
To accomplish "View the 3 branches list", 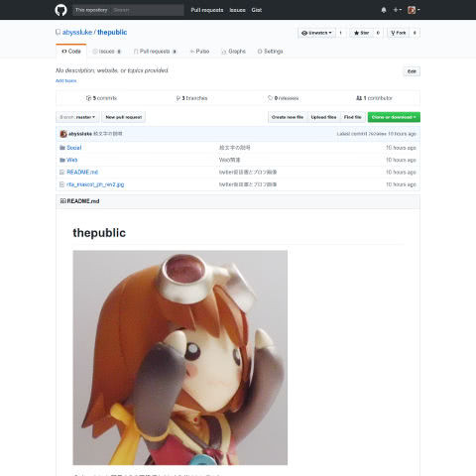I will [191, 98].
